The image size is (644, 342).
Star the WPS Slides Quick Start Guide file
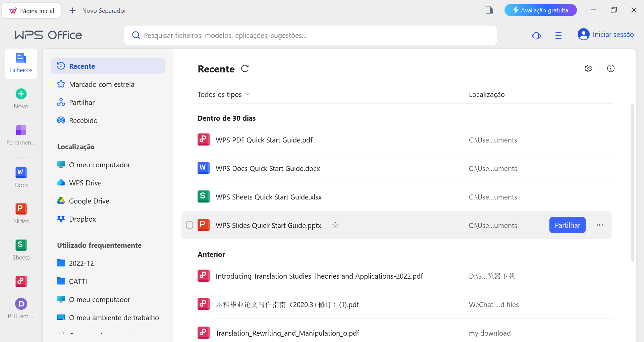[x=335, y=225]
